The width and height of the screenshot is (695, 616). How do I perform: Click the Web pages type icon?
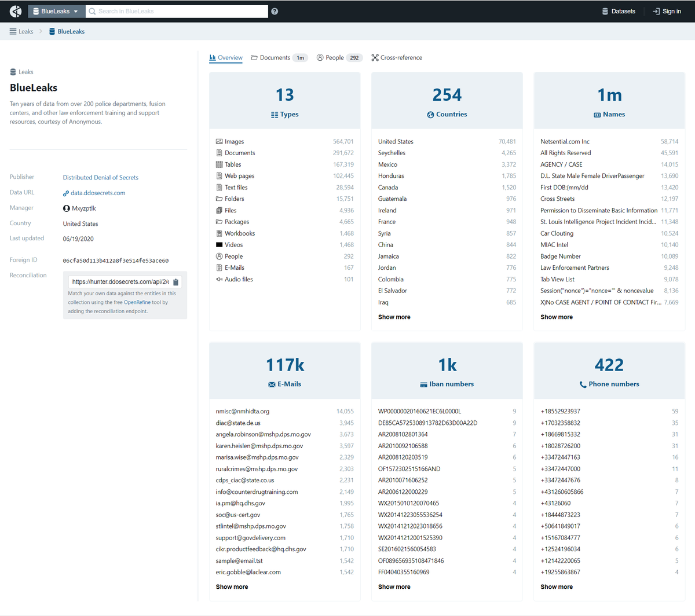(x=220, y=176)
